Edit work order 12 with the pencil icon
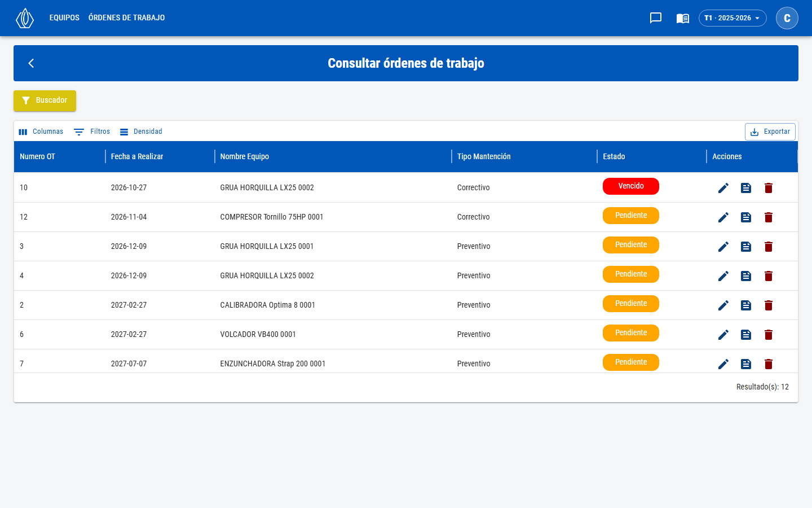This screenshot has height=508, width=812. [x=723, y=217]
